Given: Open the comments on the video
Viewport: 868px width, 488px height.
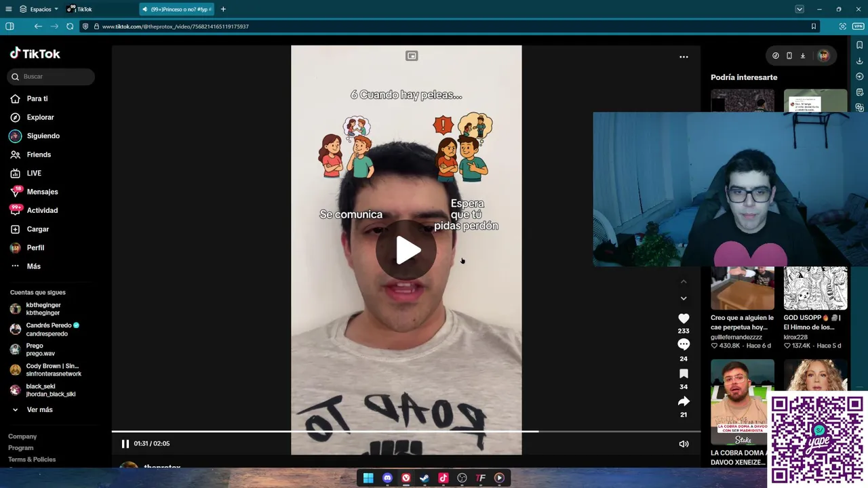Looking at the screenshot, I should point(684,345).
